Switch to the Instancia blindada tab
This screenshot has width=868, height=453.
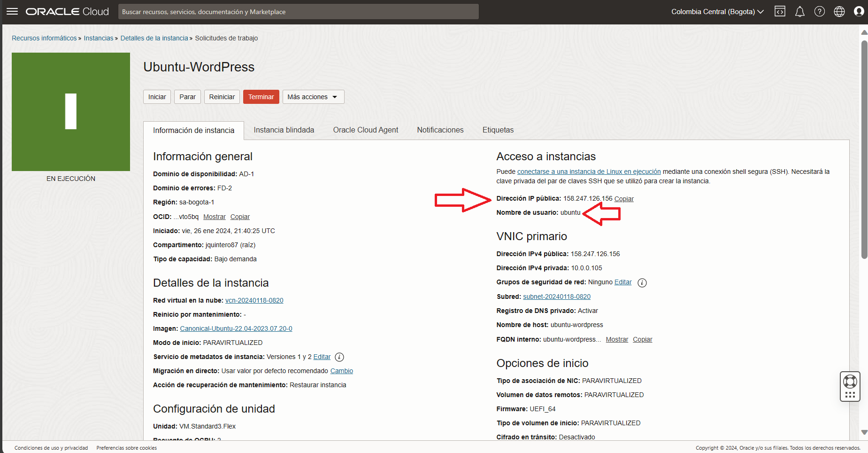point(284,130)
